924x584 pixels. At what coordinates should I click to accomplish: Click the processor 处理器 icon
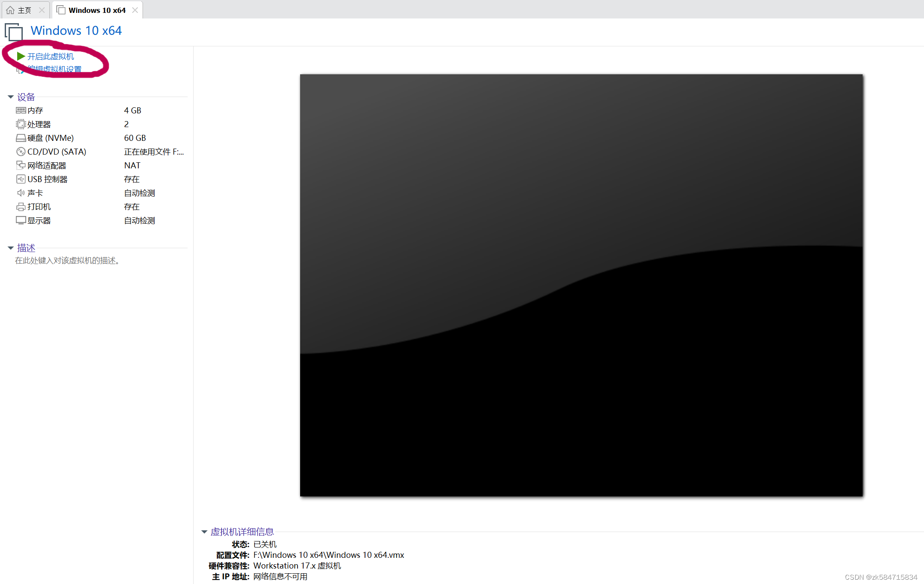21,124
